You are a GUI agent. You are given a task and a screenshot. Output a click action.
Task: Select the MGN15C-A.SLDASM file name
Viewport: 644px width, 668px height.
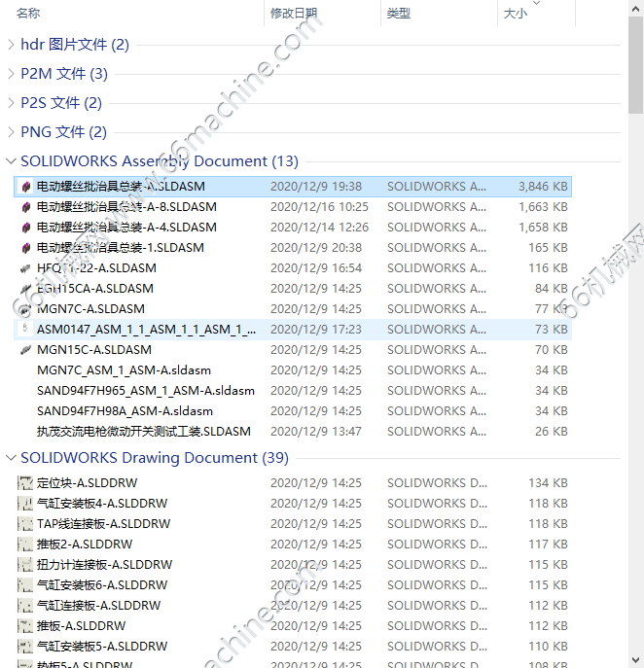pos(94,350)
